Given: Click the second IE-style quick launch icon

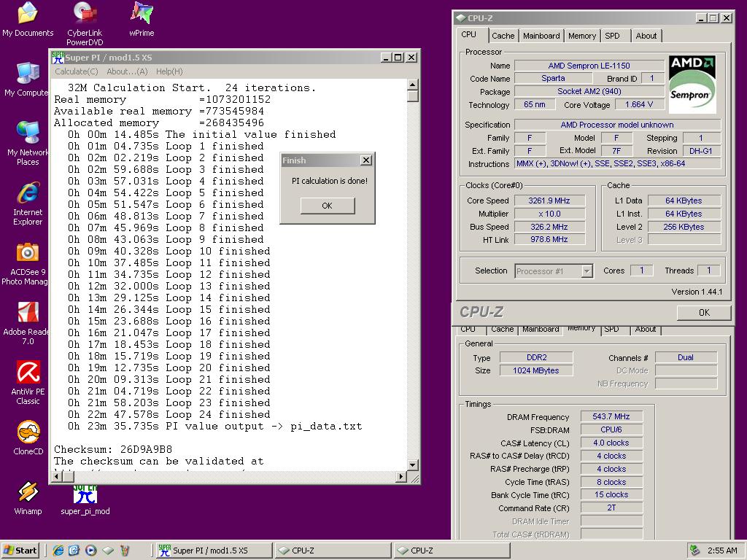Looking at the screenshot, I should [x=74, y=551].
